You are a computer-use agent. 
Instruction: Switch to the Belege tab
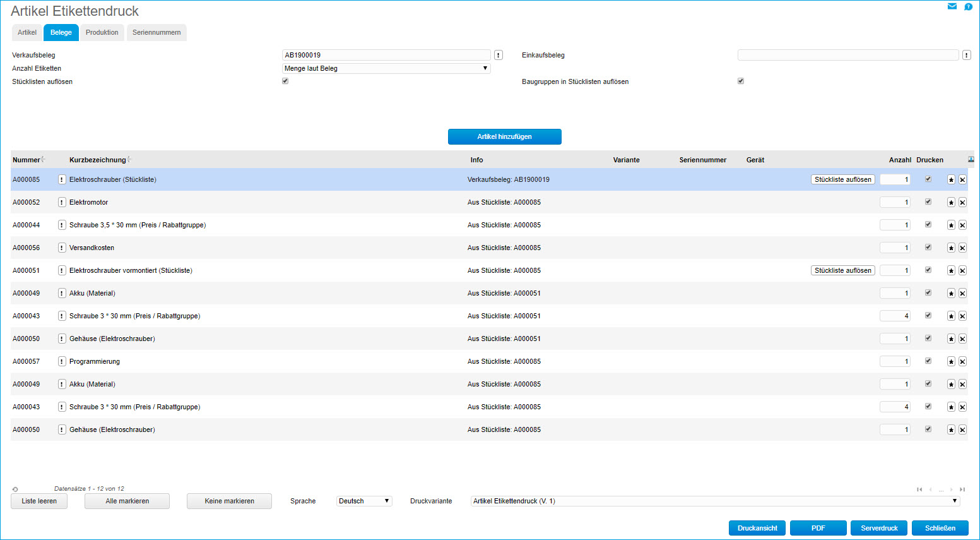[61, 32]
